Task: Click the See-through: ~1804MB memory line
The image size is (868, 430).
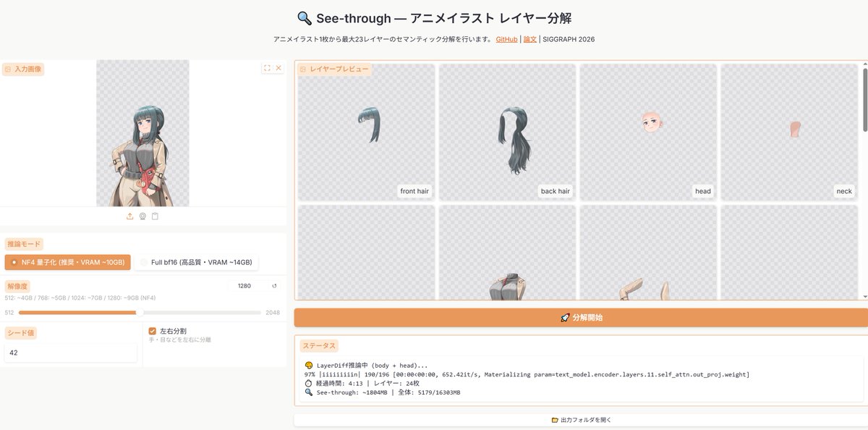Action: tap(382, 392)
